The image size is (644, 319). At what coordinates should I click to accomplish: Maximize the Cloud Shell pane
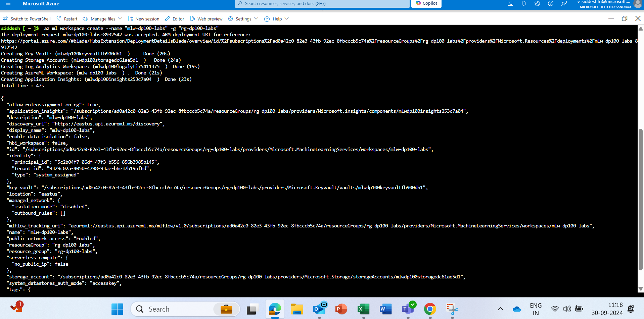625,18
